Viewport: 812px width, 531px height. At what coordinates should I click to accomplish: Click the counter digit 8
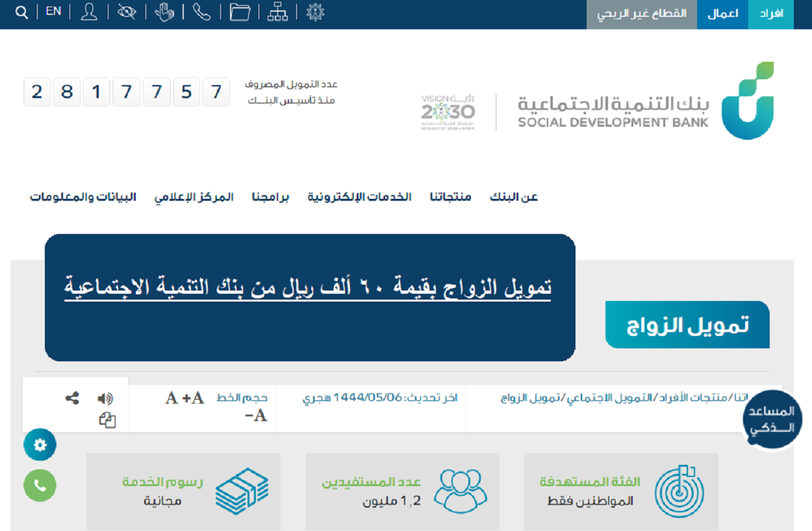tap(67, 92)
